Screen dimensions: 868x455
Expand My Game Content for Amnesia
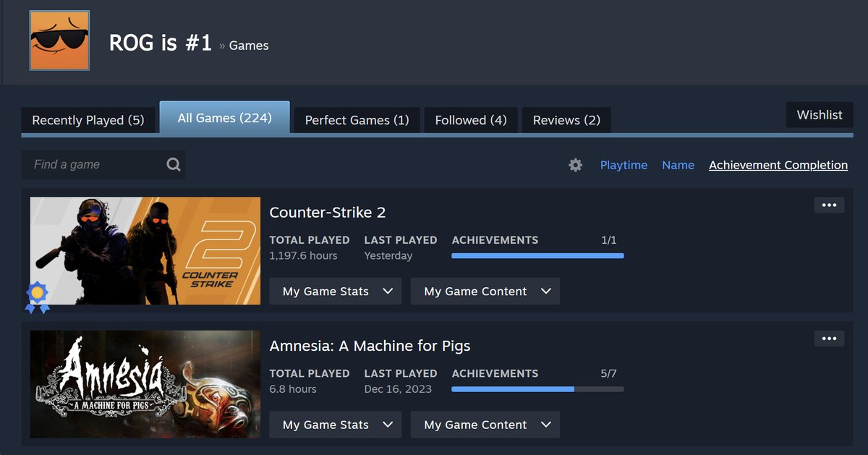click(485, 425)
